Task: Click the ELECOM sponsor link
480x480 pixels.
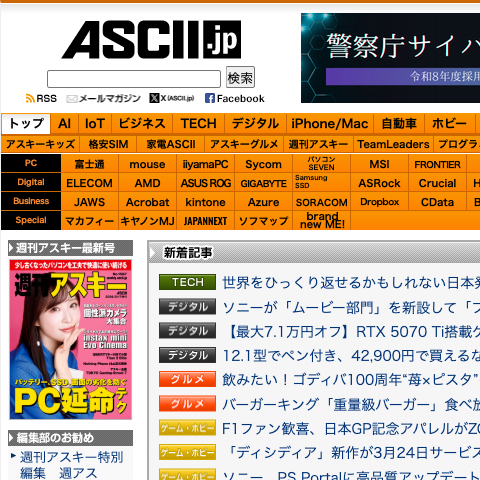Action: (x=89, y=183)
